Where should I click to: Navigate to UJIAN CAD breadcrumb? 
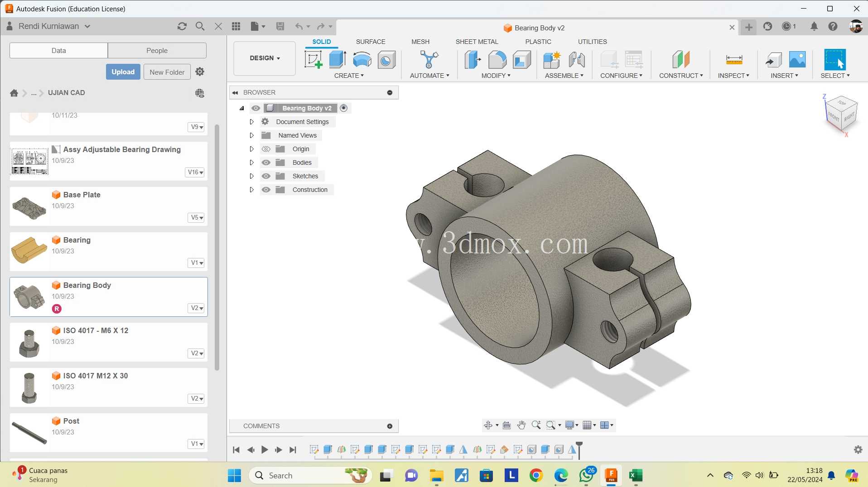(x=67, y=93)
